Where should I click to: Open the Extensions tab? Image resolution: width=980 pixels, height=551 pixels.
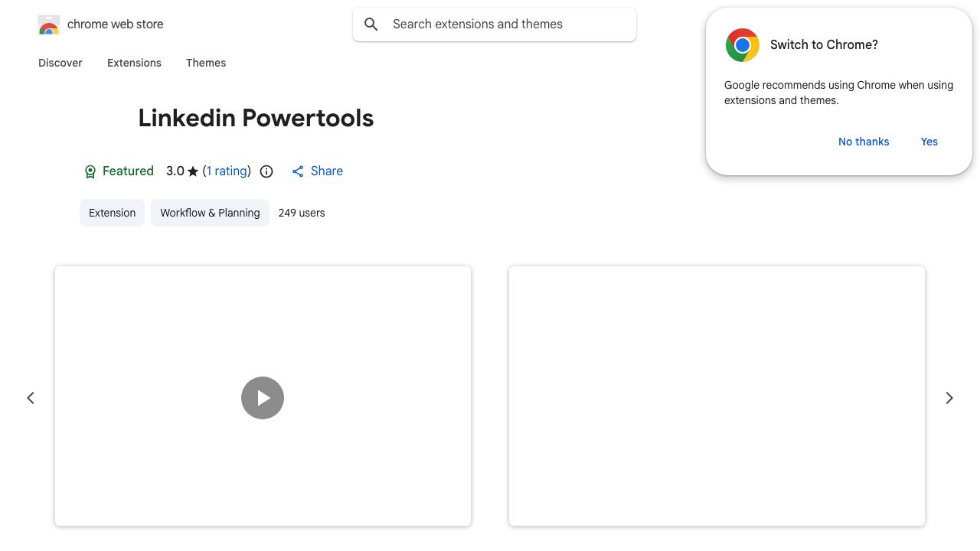(134, 63)
